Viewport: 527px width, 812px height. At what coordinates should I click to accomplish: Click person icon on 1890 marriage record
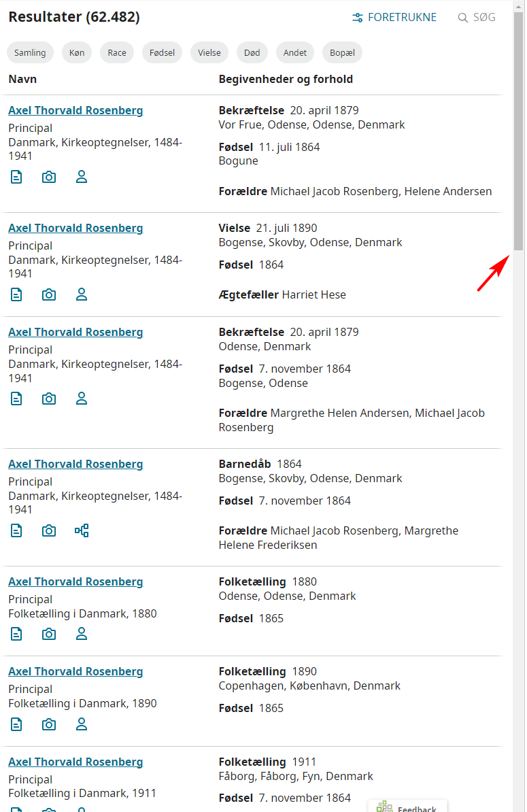[x=82, y=294]
